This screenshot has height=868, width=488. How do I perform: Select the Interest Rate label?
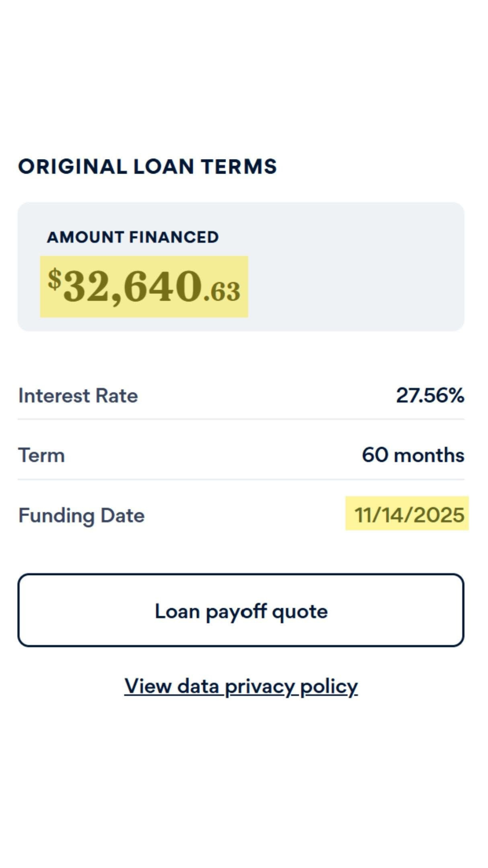(78, 396)
